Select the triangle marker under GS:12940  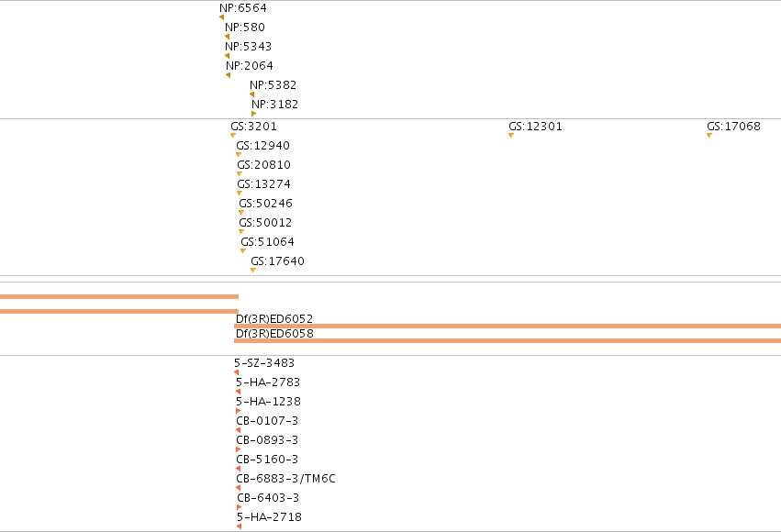pos(239,155)
